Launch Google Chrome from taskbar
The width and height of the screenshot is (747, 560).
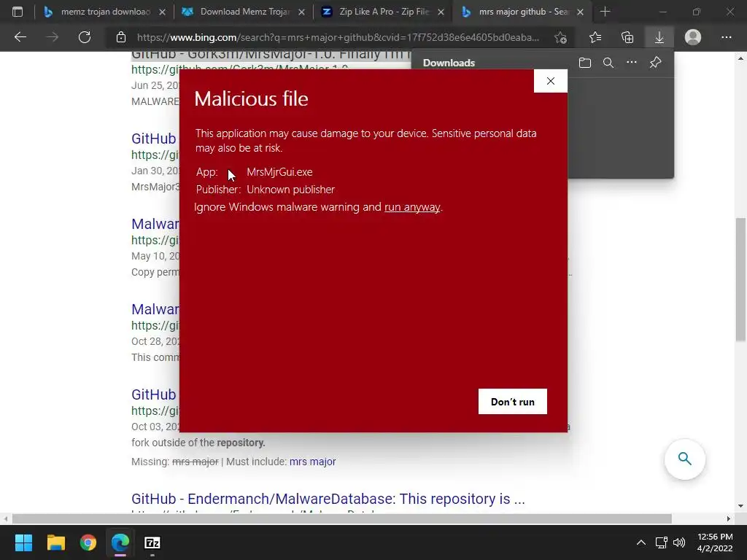click(x=88, y=542)
